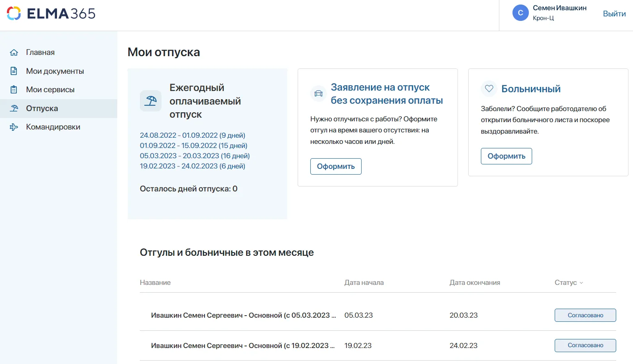The width and height of the screenshot is (633, 364).
Task: Open the Отпуска section in sidebar
Action: 42,108
